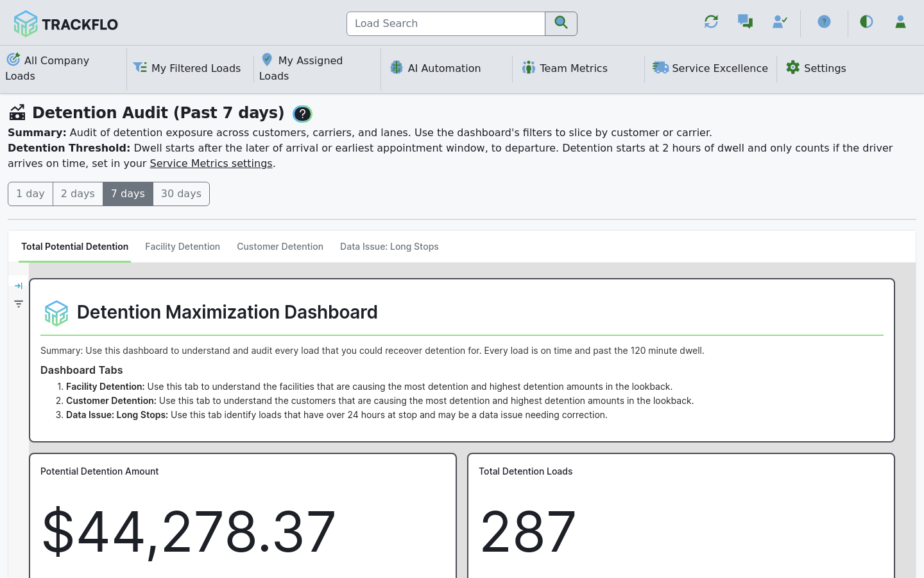The image size is (924, 578).
Task: Click the expand sidebar arrow icon
Action: point(19,286)
